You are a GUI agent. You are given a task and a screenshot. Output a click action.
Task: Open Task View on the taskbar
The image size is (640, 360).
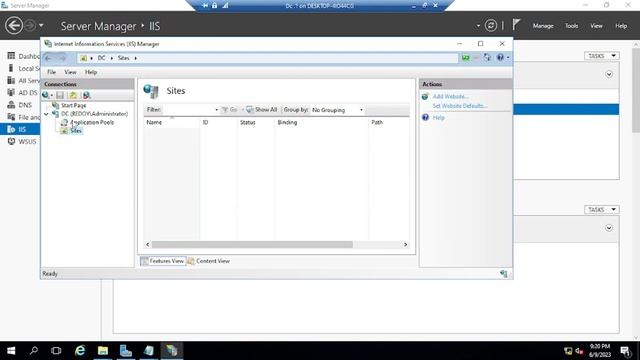point(56,351)
